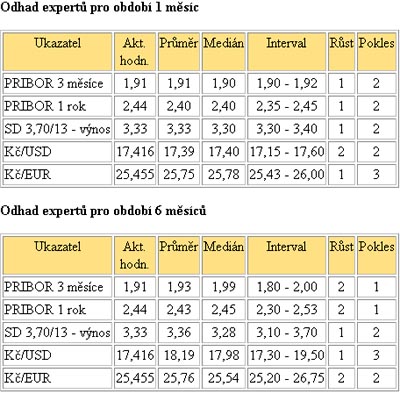Select the interval cell 1,90 - 1,92
Viewport: 400px width, 394px height.
[286, 83]
